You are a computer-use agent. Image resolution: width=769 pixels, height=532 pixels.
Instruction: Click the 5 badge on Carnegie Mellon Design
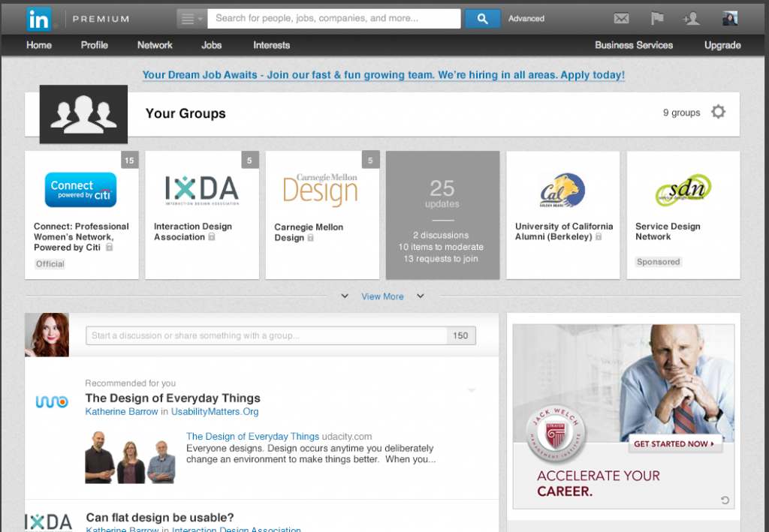tap(370, 160)
